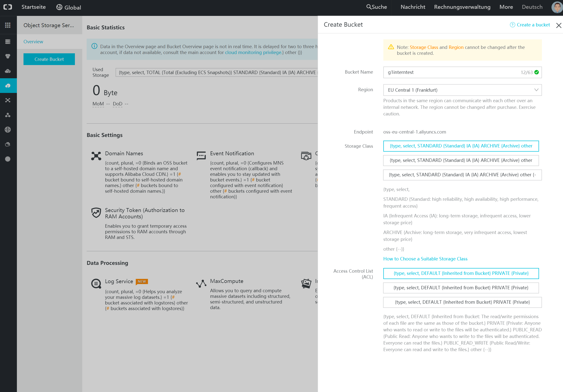Click the Create Bucket button
Viewport: 563px width, 392px height.
(x=49, y=59)
